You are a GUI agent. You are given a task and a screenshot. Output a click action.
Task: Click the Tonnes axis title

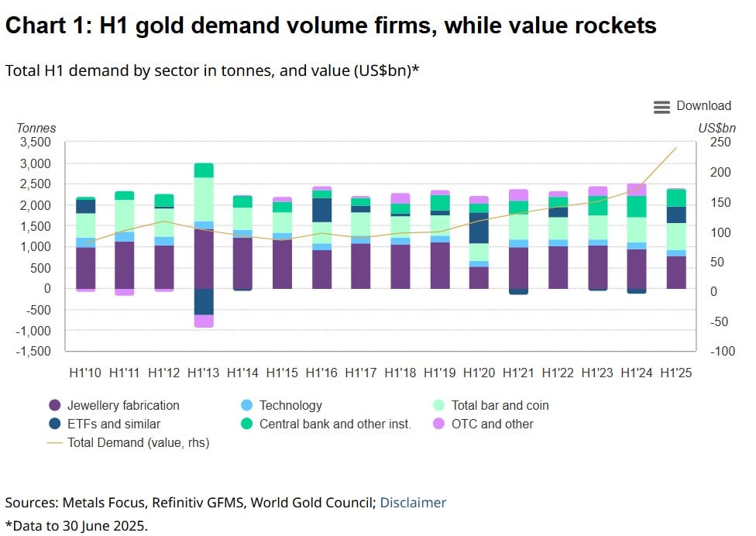tap(36, 128)
